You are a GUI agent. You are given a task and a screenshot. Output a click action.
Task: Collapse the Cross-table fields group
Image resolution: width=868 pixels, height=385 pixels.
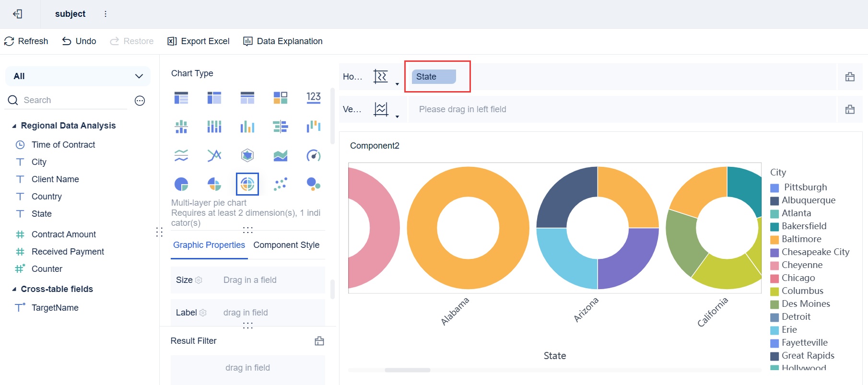(x=14, y=290)
